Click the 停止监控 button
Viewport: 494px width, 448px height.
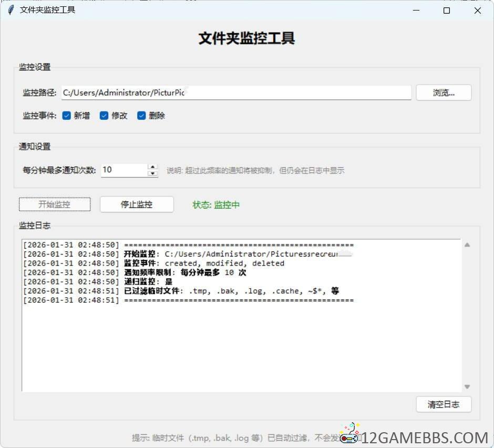click(137, 205)
